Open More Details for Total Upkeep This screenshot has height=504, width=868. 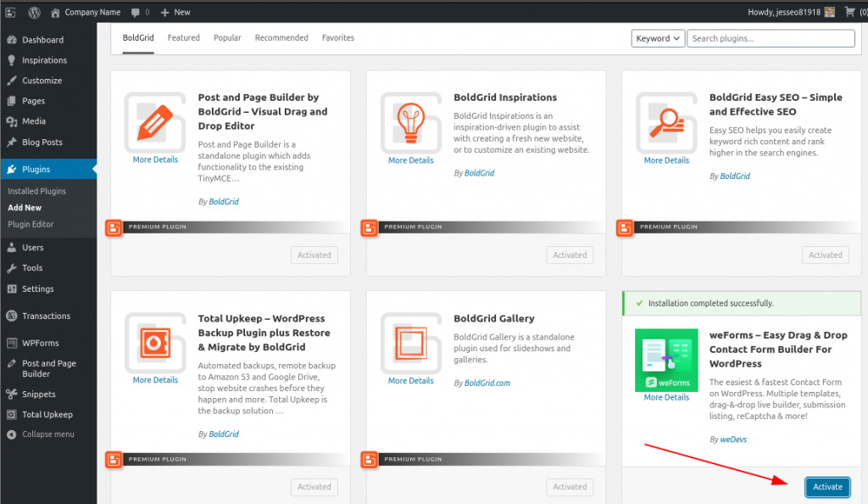[x=155, y=380]
